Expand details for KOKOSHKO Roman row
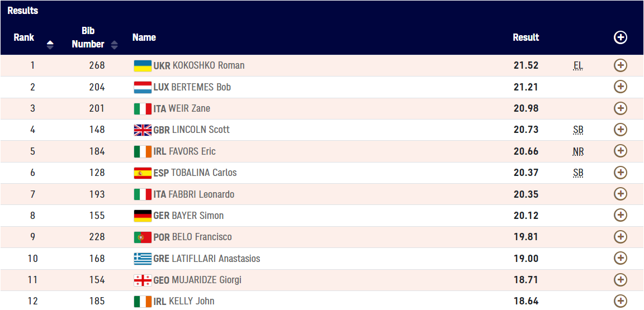644x310 pixels. click(620, 65)
